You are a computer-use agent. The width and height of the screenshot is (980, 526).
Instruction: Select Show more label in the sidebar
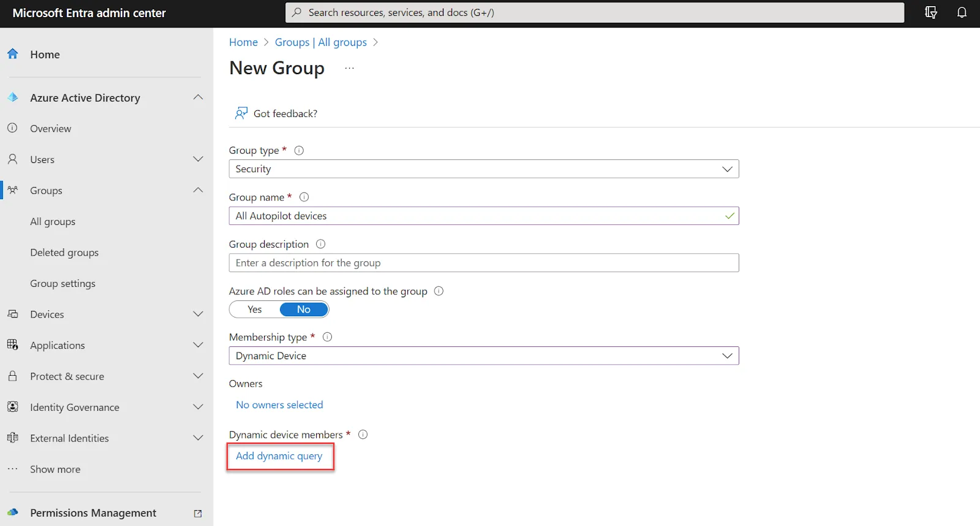coord(55,469)
